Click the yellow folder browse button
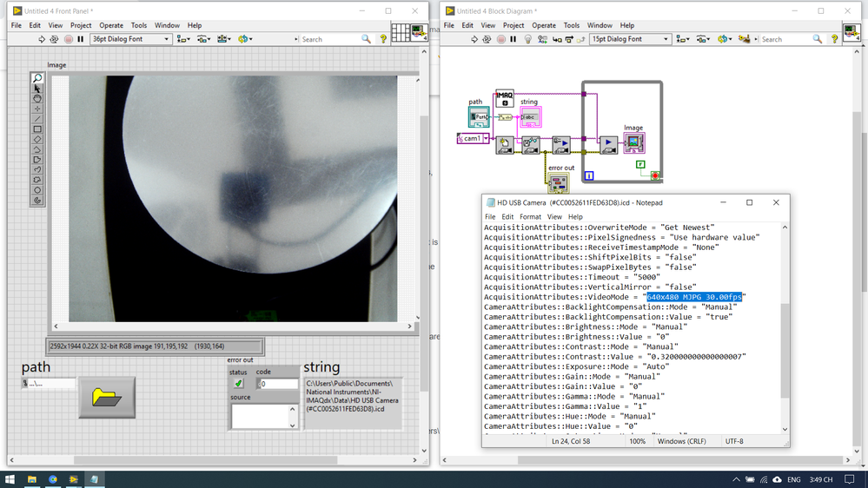The width and height of the screenshot is (868, 488). (x=107, y=398)
